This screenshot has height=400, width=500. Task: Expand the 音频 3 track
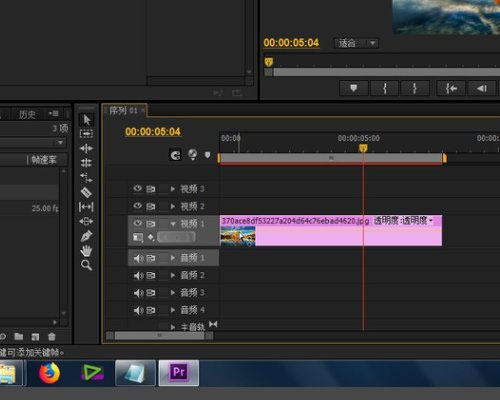(x=173, y=292)
